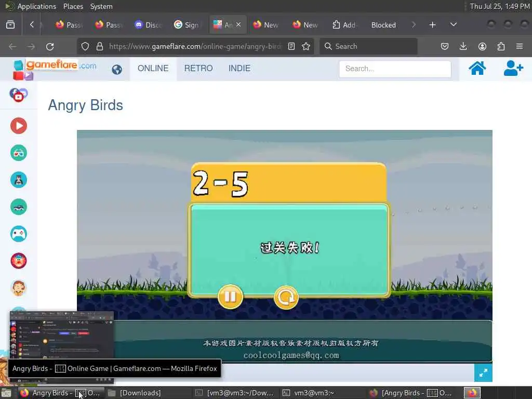
Task: Switch to the Discord browser tab
Action: tap(149, 25)
